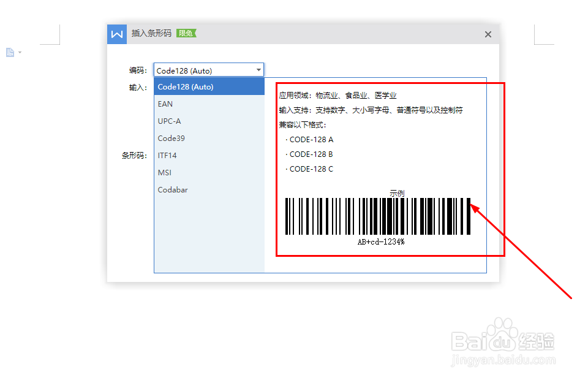This screenshot has width=588, height=380.
Task: Click the sample barcode image
Action: click(x=378, y=216)
